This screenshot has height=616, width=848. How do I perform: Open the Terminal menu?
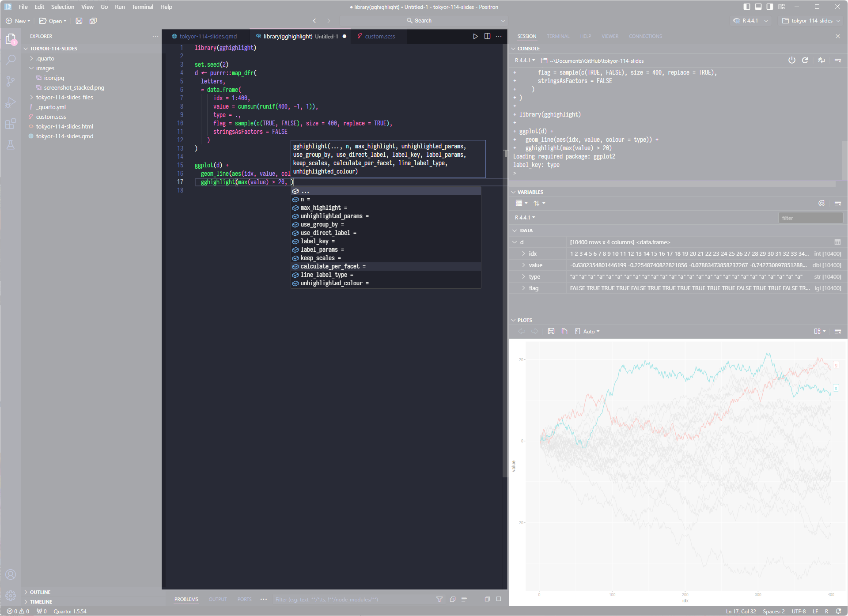(x=142, y=7)
